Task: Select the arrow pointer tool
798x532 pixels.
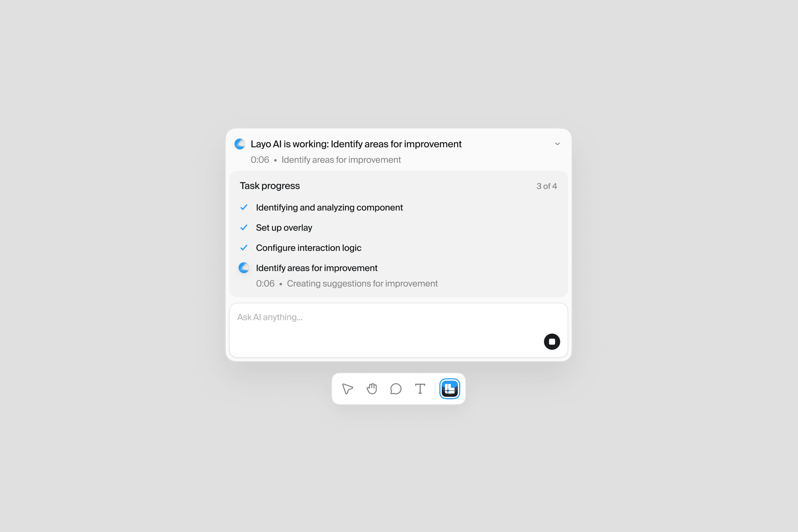Action: (348, 389)
